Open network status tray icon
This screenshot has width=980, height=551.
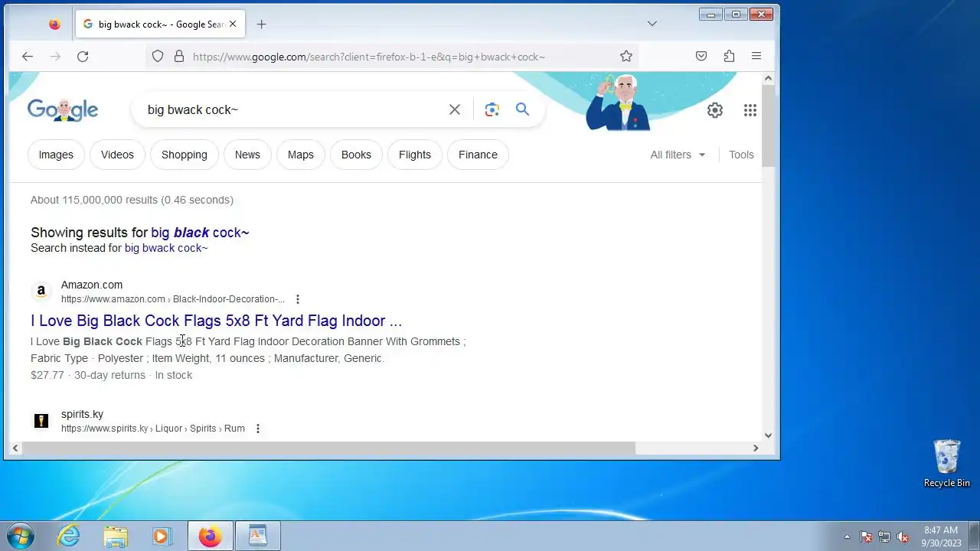884,536
